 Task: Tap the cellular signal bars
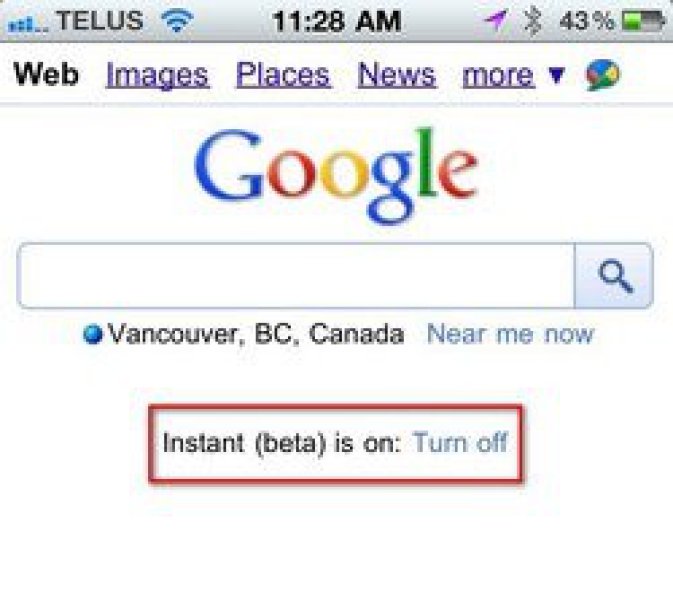point(27,21)
